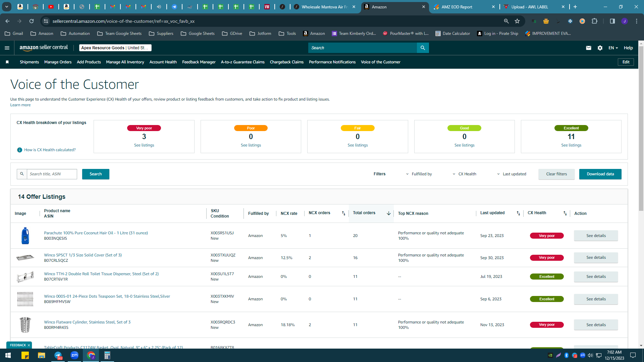Image resolution: width=644 pixels, height=362 pixels.
Task: Open the Team Google Sheets bookmark folder
Action: pos(119,34)
